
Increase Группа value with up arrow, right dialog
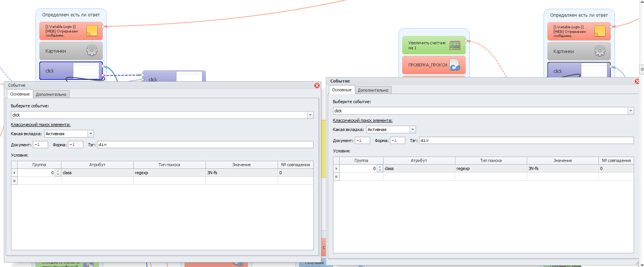[x=380, y=167]
